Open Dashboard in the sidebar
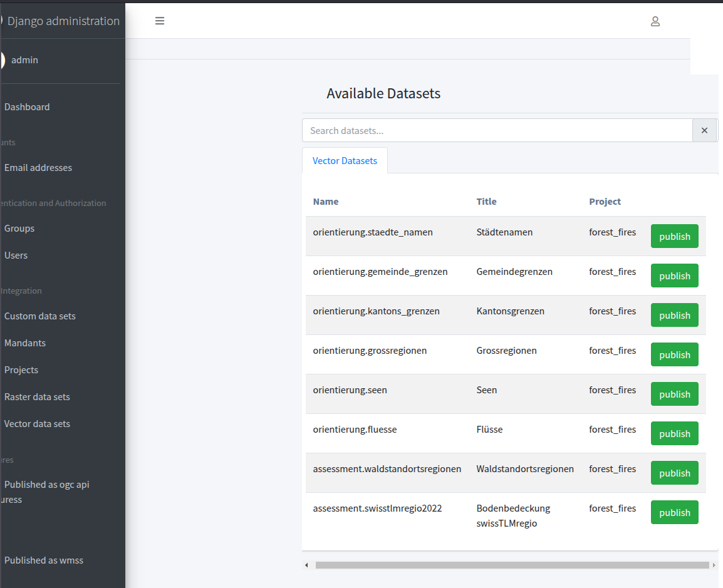This screenshot has width=723, height=588. click(x=27, y=107)
